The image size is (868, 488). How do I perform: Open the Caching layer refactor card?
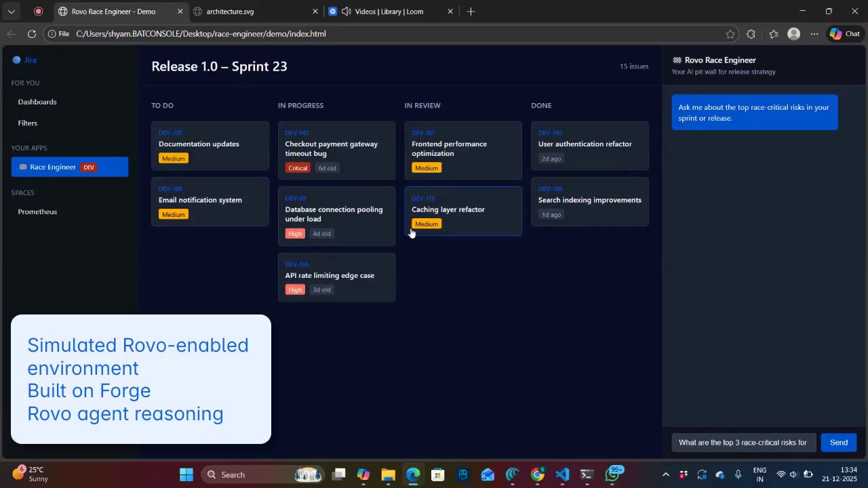coord(463,211)
